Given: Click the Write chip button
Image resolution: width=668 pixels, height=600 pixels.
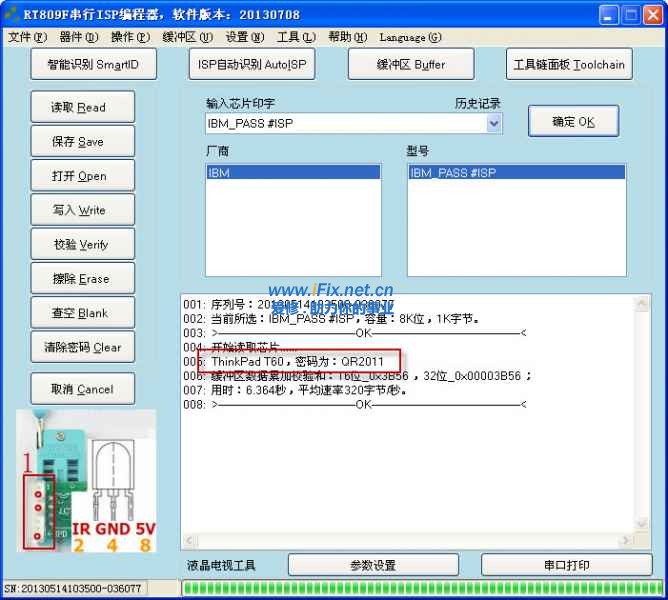Looking at the screenshot, I should point(79,210).
